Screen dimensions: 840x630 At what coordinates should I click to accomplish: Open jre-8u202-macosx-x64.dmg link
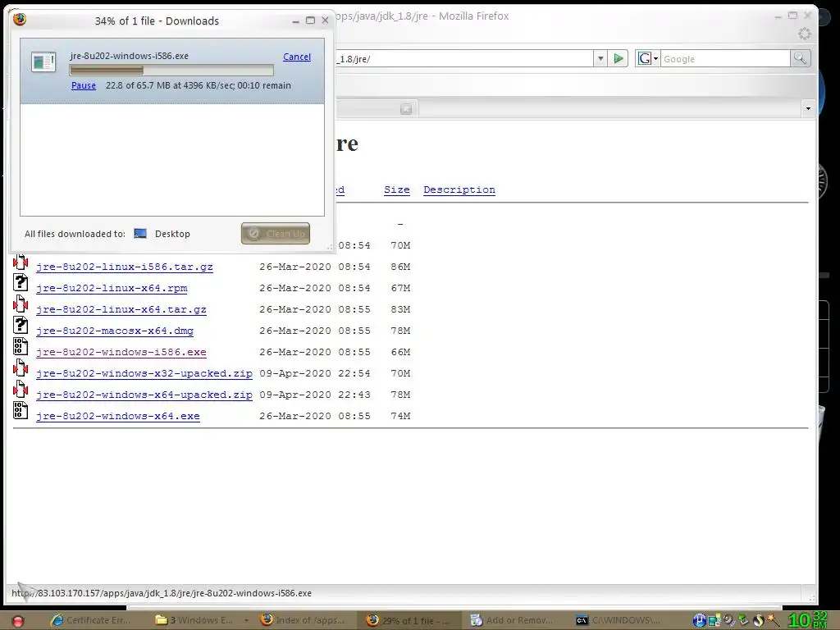115,331
